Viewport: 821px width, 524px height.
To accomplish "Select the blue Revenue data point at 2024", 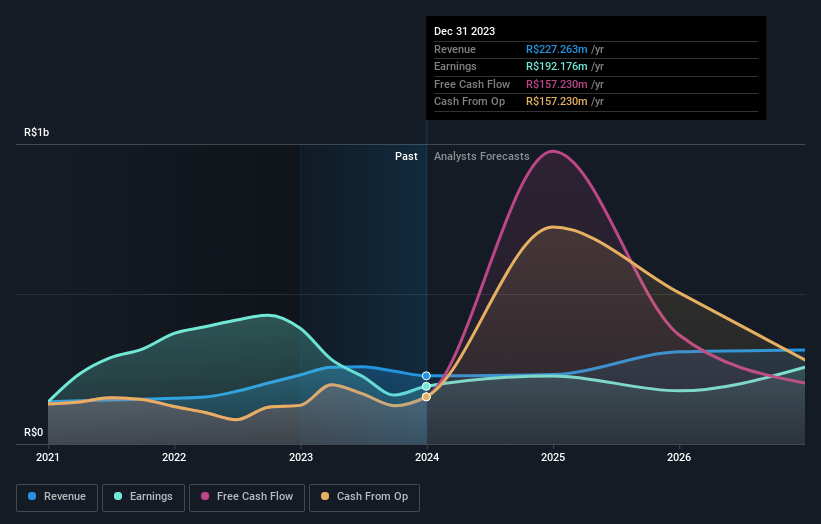I will [426, 376].
